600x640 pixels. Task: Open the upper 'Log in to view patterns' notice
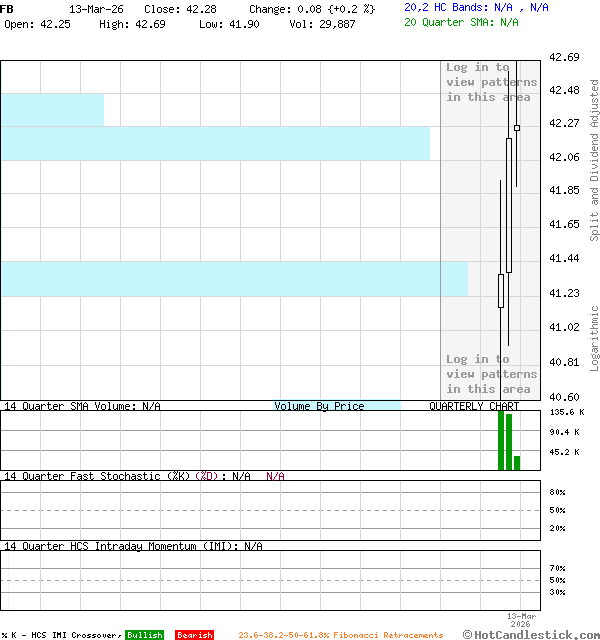tap(491, 82)
